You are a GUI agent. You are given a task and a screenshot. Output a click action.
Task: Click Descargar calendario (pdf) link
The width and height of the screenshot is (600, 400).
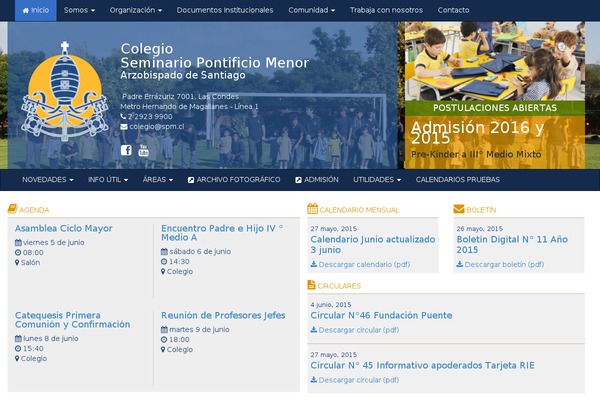[x=360, y=264]
